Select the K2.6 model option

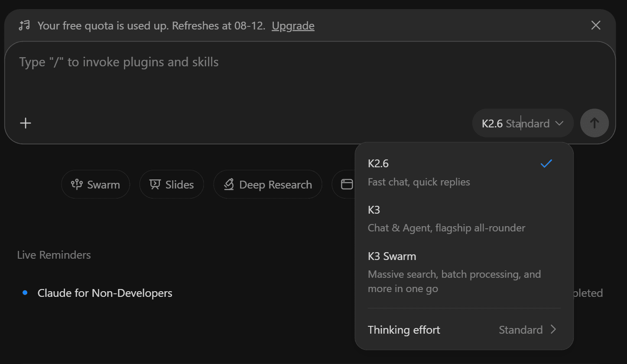(464, 172)
